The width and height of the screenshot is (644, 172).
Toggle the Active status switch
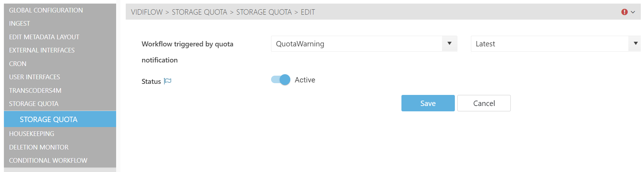click(281, 80)
